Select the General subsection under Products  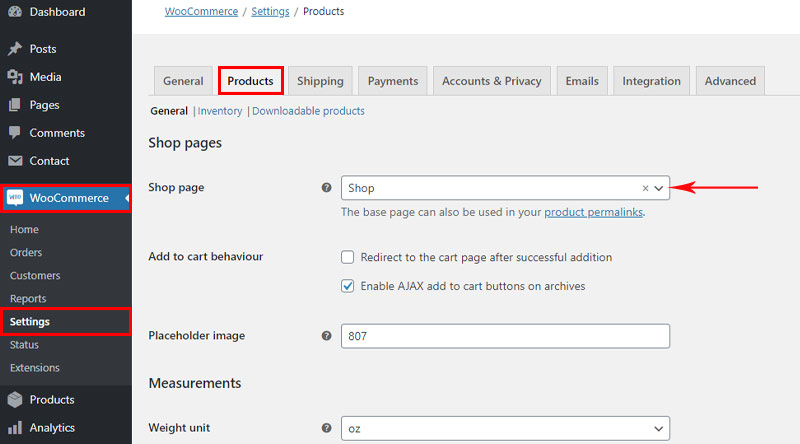169,111
